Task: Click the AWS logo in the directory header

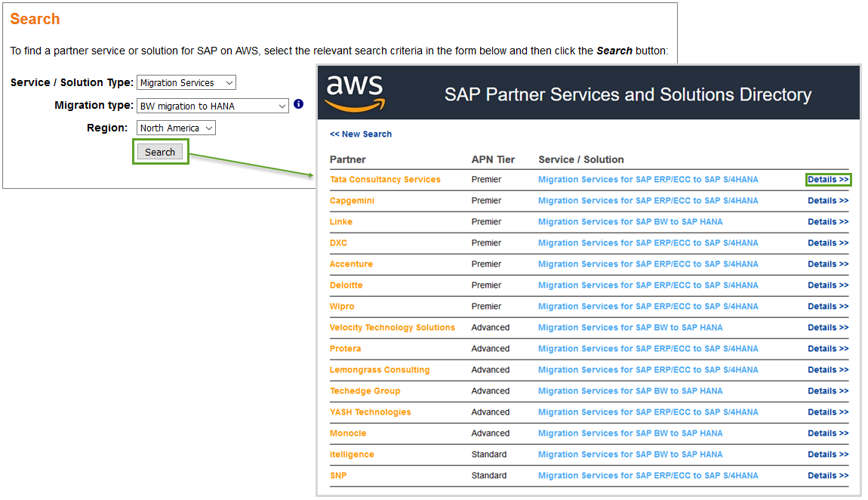Action: click(x=355, y=93)
